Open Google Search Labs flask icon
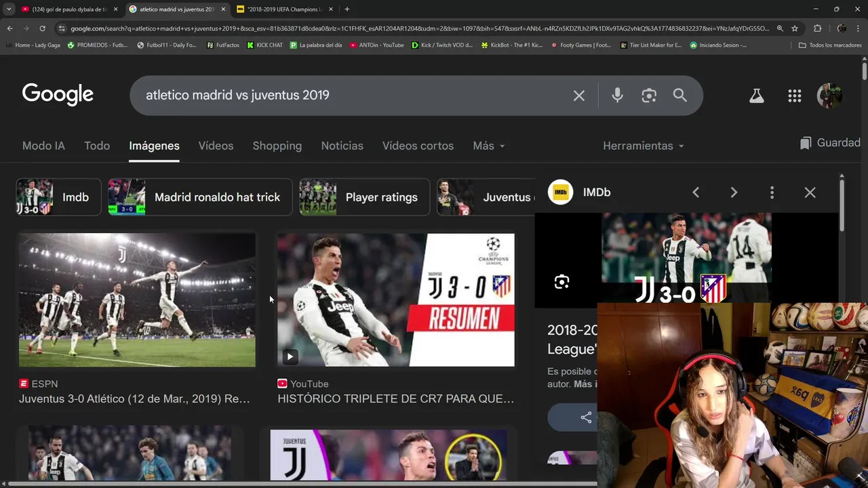This screenshot has width=868, height=488. click(757, 96)
